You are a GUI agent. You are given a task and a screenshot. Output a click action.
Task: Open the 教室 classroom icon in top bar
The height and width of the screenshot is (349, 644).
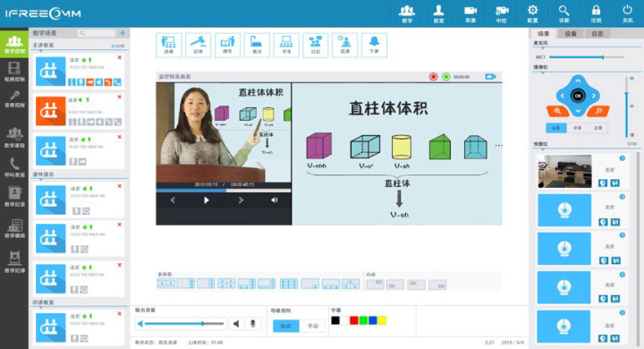[438, 13]
